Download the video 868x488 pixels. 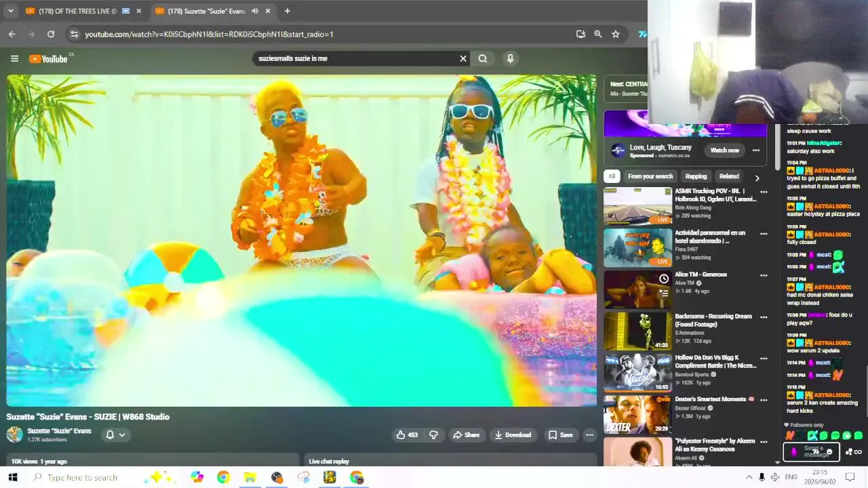click(x=513, y=435)
